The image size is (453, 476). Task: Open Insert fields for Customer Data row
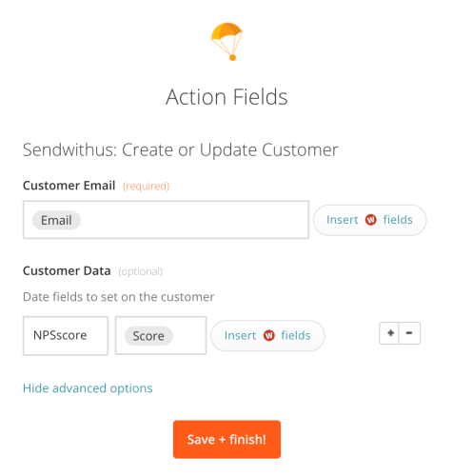point(267,335)
